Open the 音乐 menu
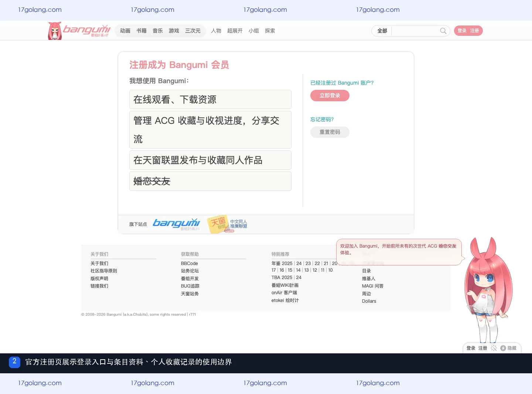This screenshot has height=394, width=532. click(158, 31)
